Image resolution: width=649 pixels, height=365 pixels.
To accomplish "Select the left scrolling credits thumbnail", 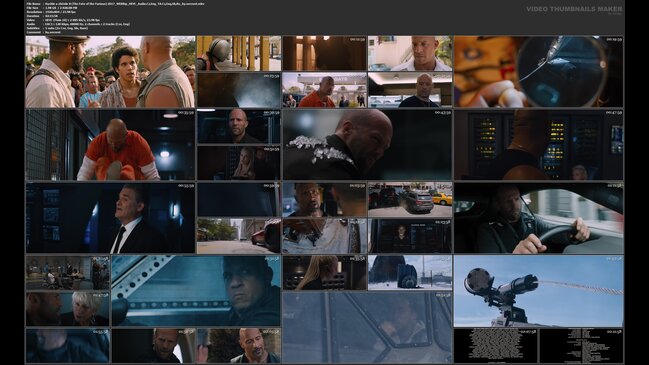I will [x=495, y=346].
